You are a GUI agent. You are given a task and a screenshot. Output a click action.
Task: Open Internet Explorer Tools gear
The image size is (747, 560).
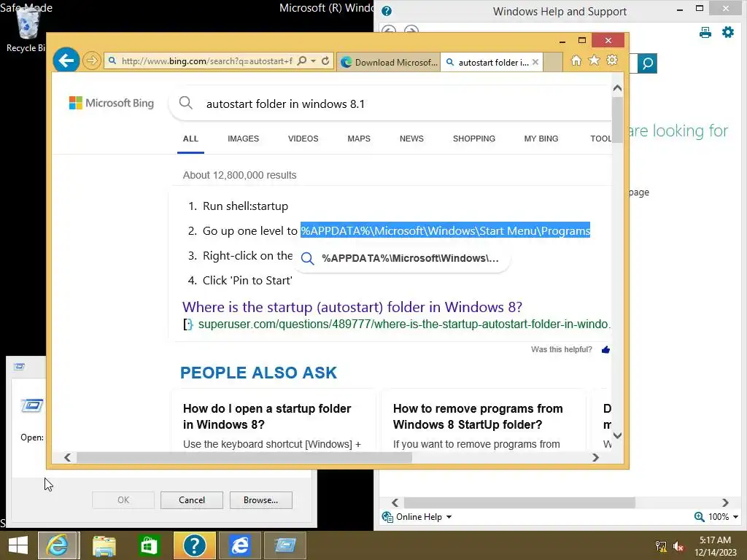612,61
